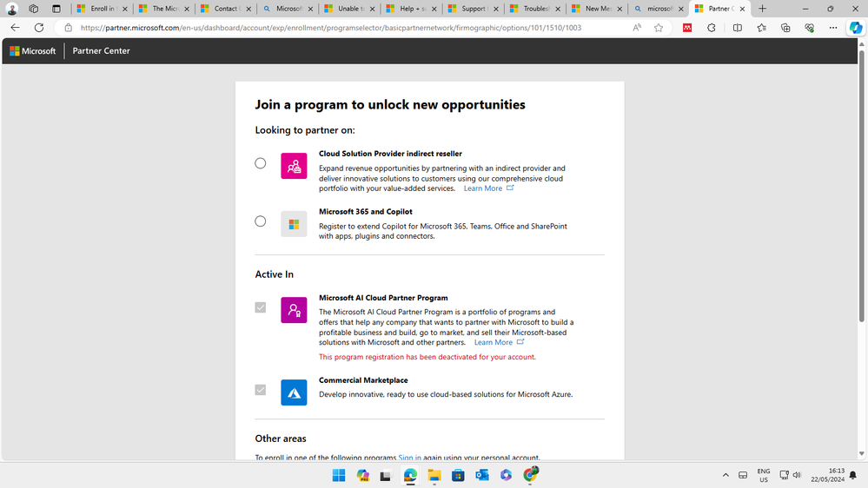Click scroll down arrow on scrollbar
This screenshot has height=488, width=868.
tap(861, 453)
